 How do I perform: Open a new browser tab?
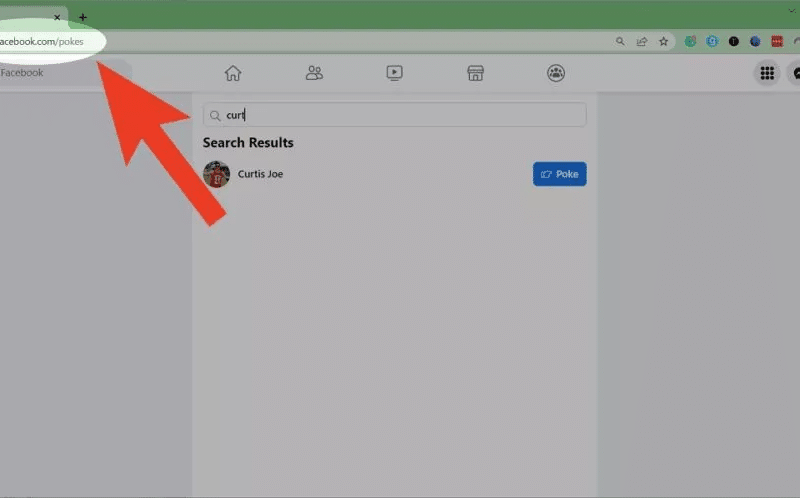pos(83,17)
